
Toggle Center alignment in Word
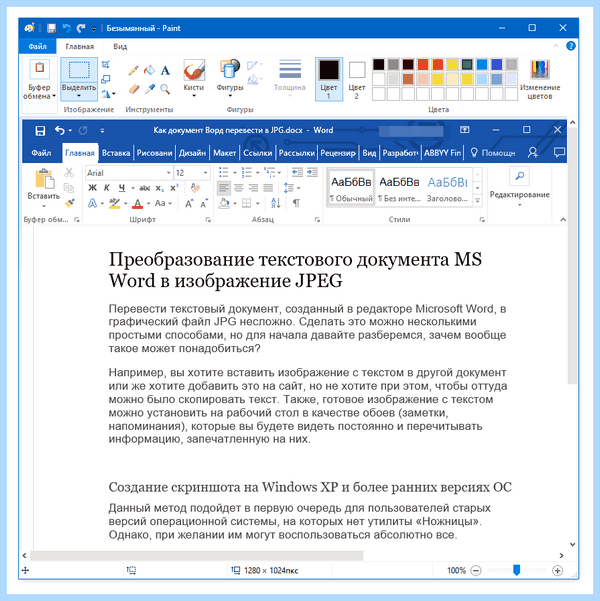click(238, 188)
